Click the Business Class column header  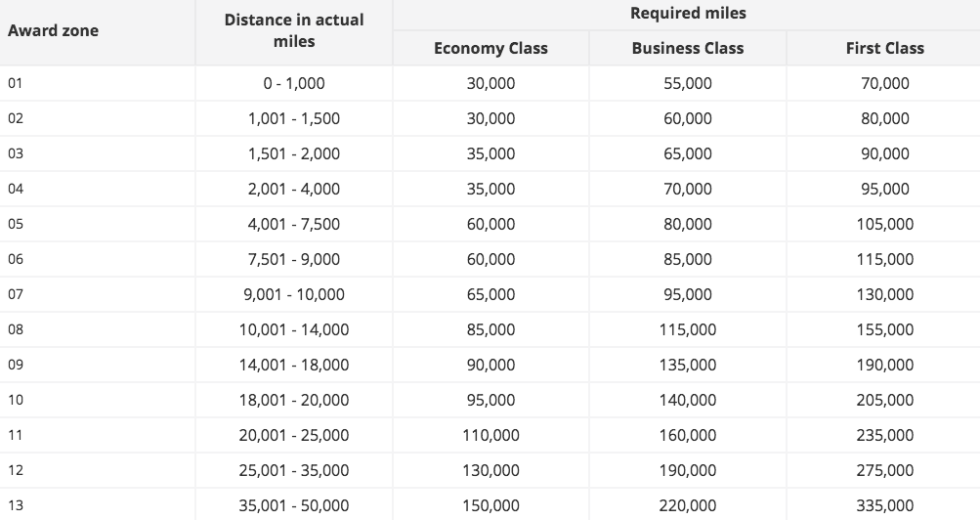(x=688, y=48)
